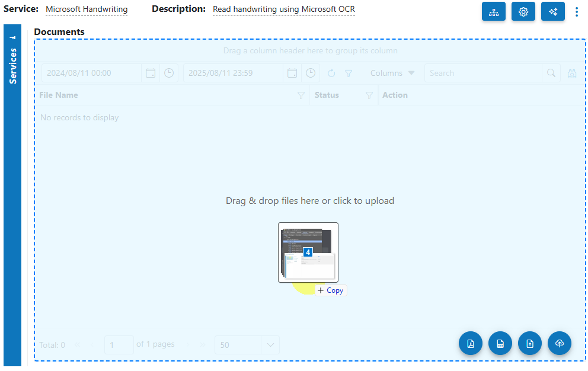Go to the first page of results
The image size is (588, 371).
(x=77, y=345)
